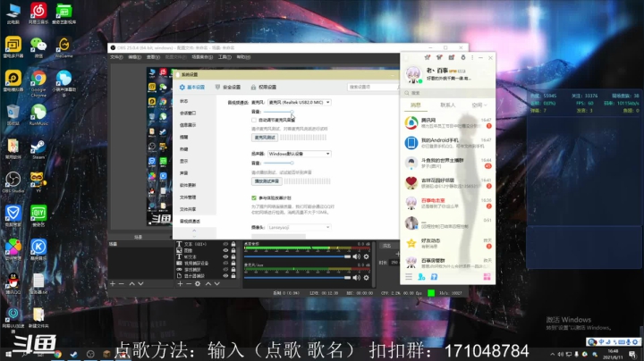Toggle lock on 文本 (GDI+) source
The width and height of the screenshot is (644, 361).
pos(233,244)
